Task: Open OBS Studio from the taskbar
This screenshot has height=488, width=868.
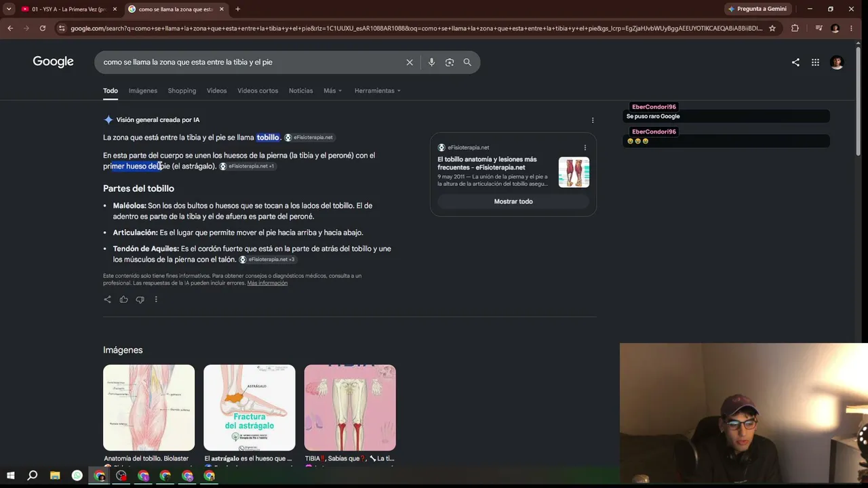Action: click(x=121, y=476)
